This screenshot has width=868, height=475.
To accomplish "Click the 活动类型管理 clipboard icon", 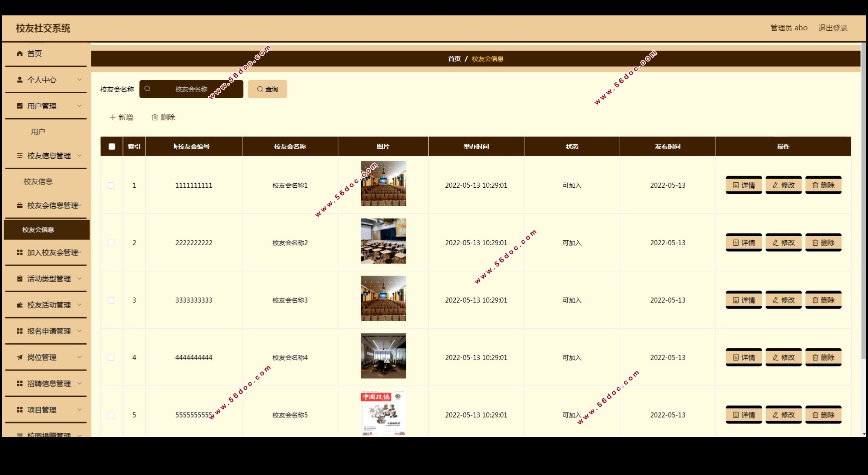I will (x=19, y=279).
